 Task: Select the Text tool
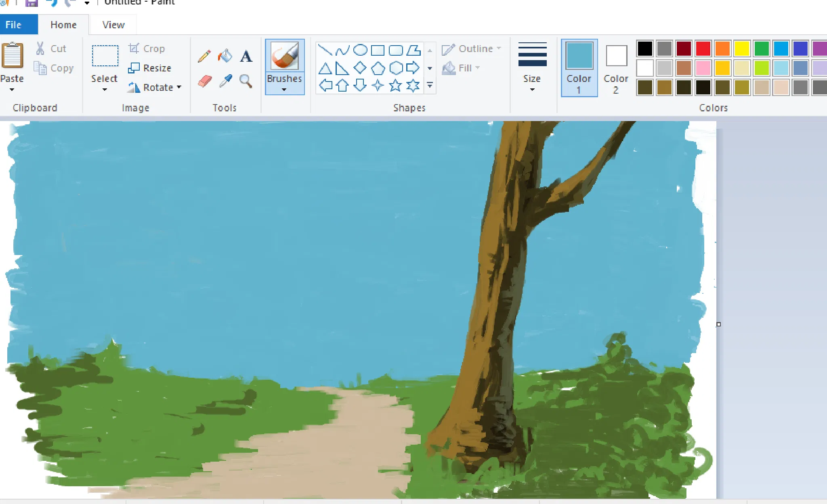[x=246, y=56]
